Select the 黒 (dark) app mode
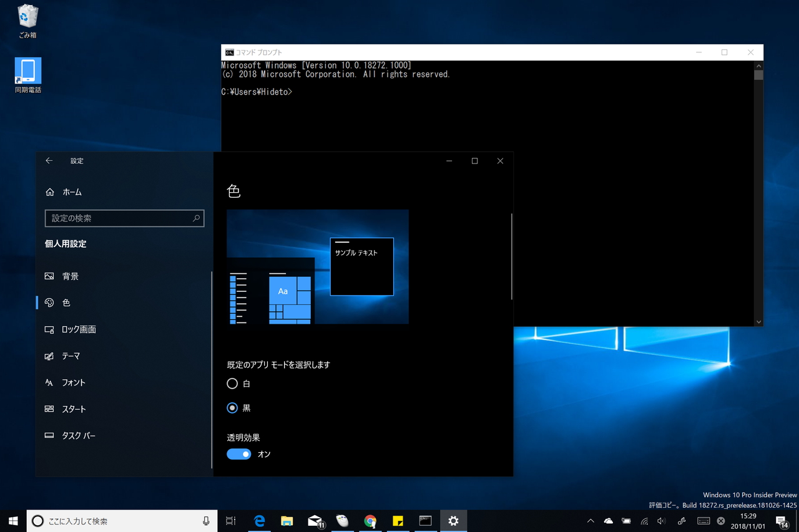 pos(232,408)
